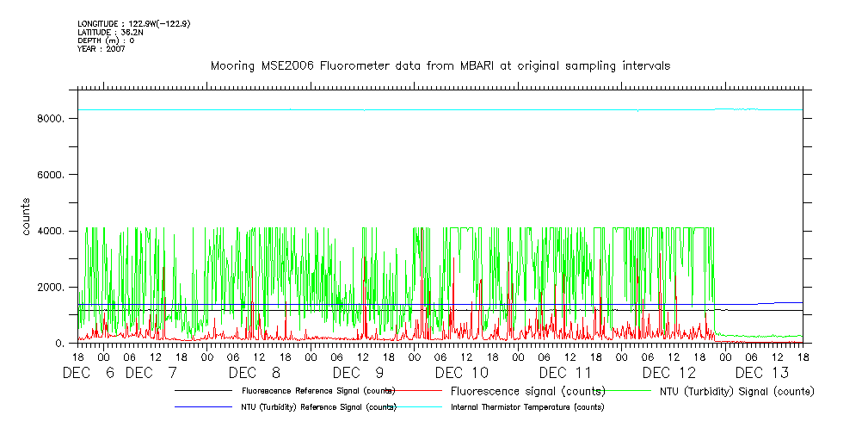This screenshot has width=868, height=434.
Task: Select the NTU (Turbidity) Signal legend label
Action: click(736, 391)
